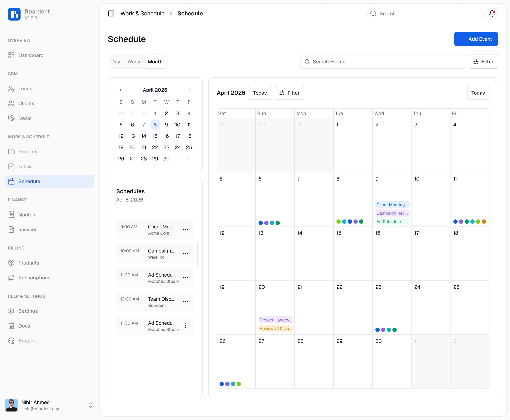Click Today button next to April 2026
510x420 pixels.
point(260,93)
